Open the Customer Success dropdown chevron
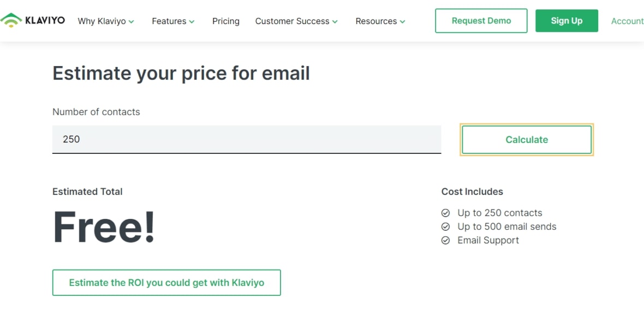Image resolution: width=644 pixels, height=310 pixels. (335, 22)
